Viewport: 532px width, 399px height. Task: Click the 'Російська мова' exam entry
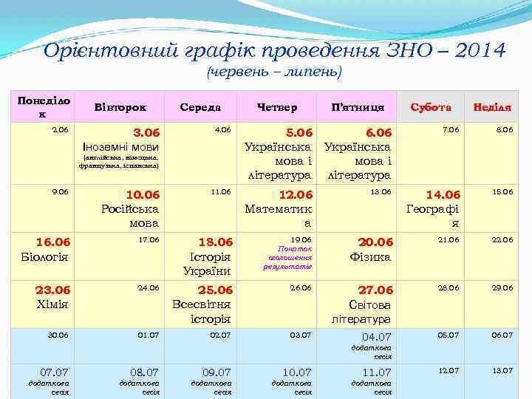130,216
